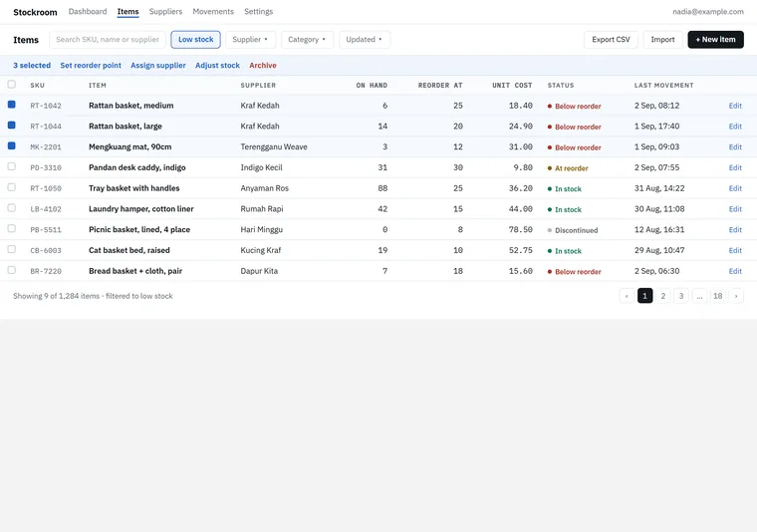Go to page 18
757x532 pixels.
(718, 296)
